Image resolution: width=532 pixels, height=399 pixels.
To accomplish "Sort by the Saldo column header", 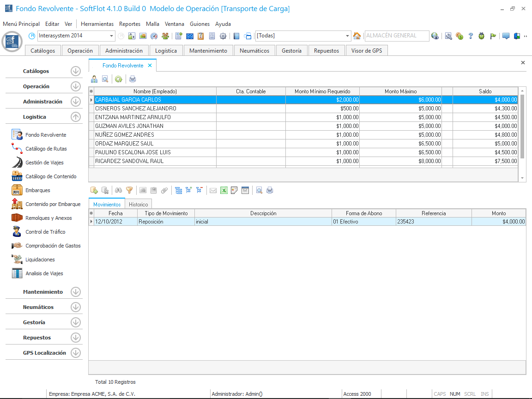I will pos(485,91).
